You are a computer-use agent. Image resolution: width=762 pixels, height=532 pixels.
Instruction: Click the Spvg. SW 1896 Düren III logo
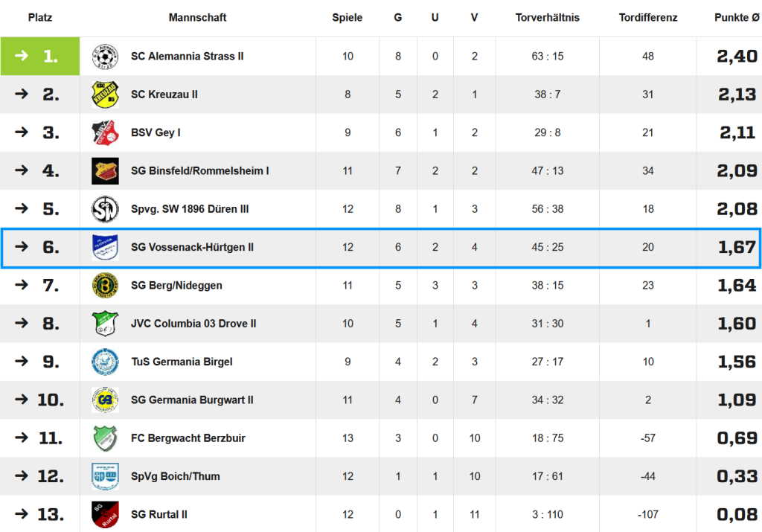[105, 209]
